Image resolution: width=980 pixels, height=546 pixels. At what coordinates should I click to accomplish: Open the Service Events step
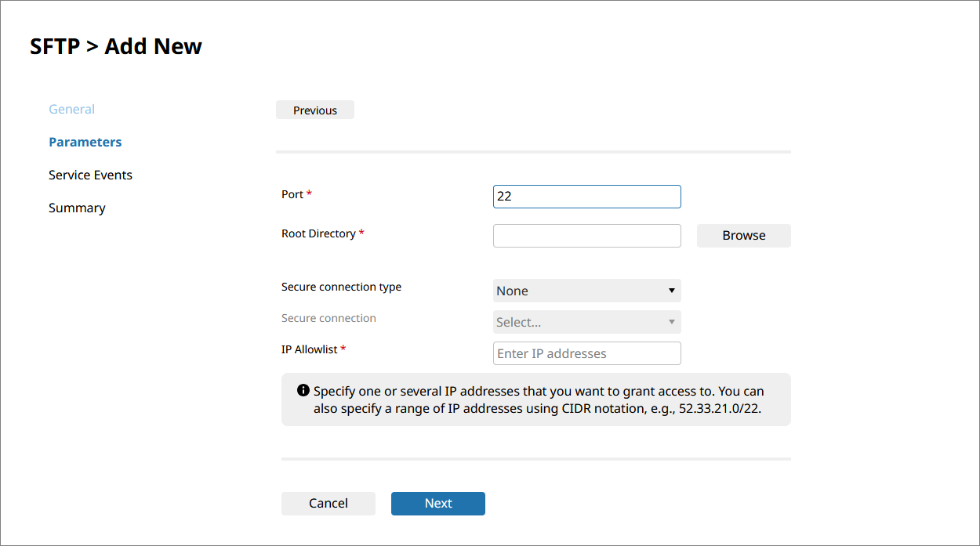pos(90,175)
